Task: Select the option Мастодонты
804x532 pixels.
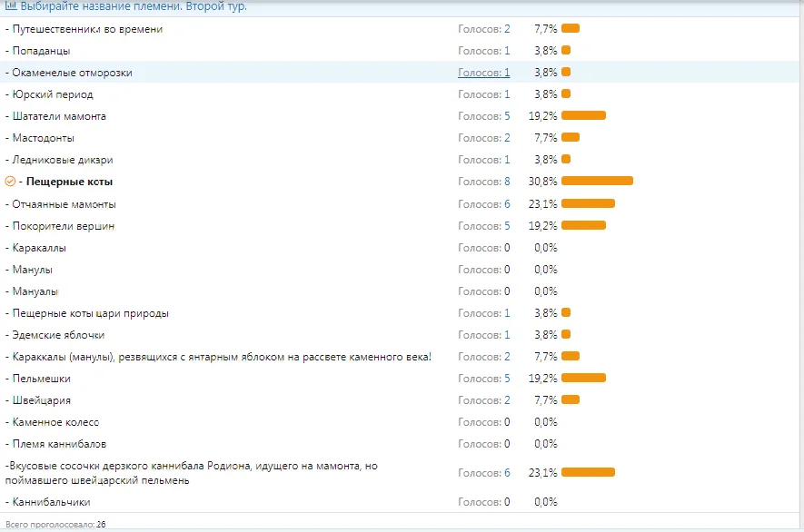Action: (41, 138)
